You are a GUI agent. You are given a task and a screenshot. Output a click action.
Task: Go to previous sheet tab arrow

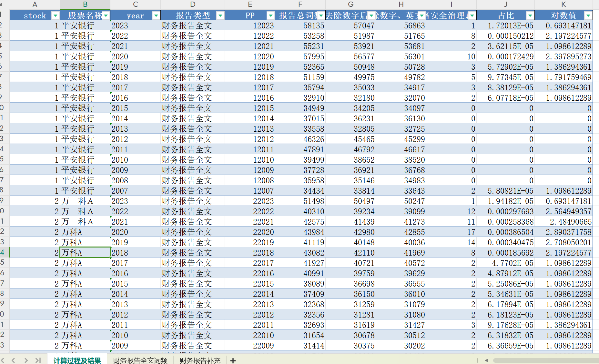(13, 360)
